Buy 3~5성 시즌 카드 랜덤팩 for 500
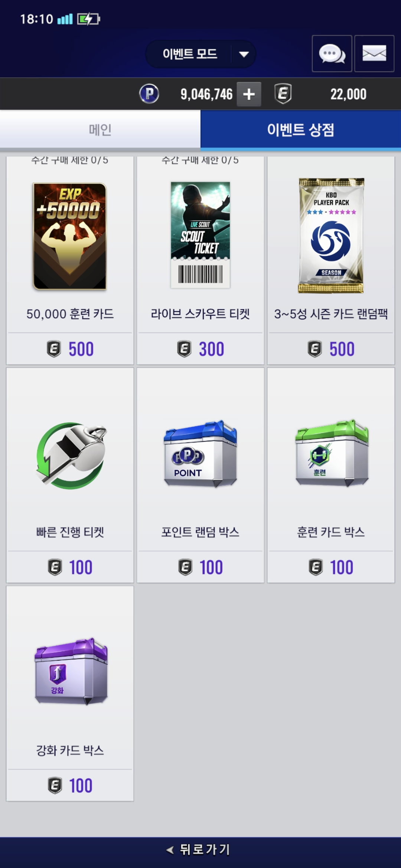 point(331,349)
